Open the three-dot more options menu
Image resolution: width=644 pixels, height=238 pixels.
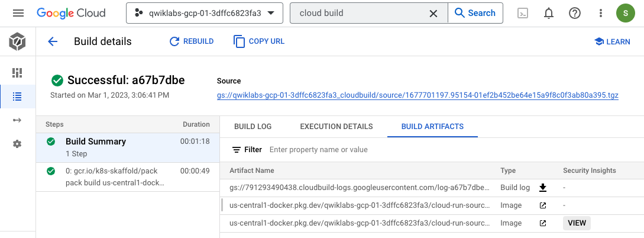[x=600, y=13]
